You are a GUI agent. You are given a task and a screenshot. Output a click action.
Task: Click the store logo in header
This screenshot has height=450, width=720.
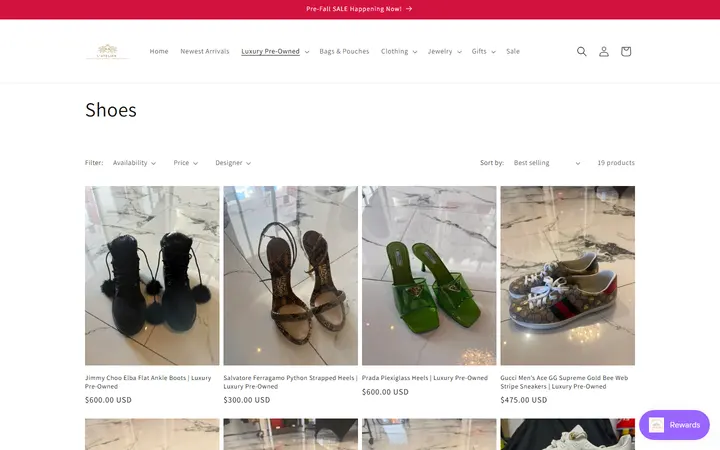pyautogui.click(x=107, y=51)
